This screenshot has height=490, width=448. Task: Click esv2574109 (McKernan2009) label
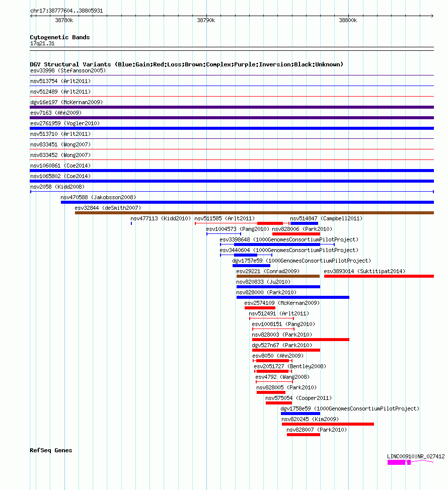point(282,303)
